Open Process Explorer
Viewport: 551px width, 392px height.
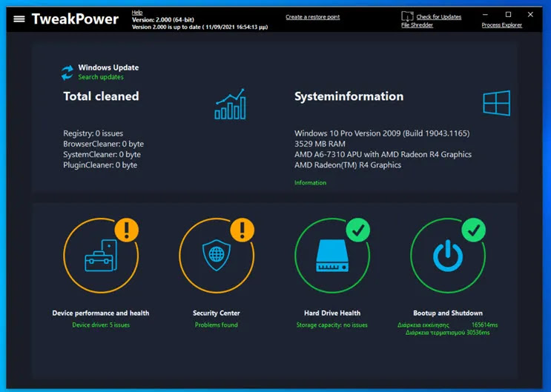click(x=502, y=25)
